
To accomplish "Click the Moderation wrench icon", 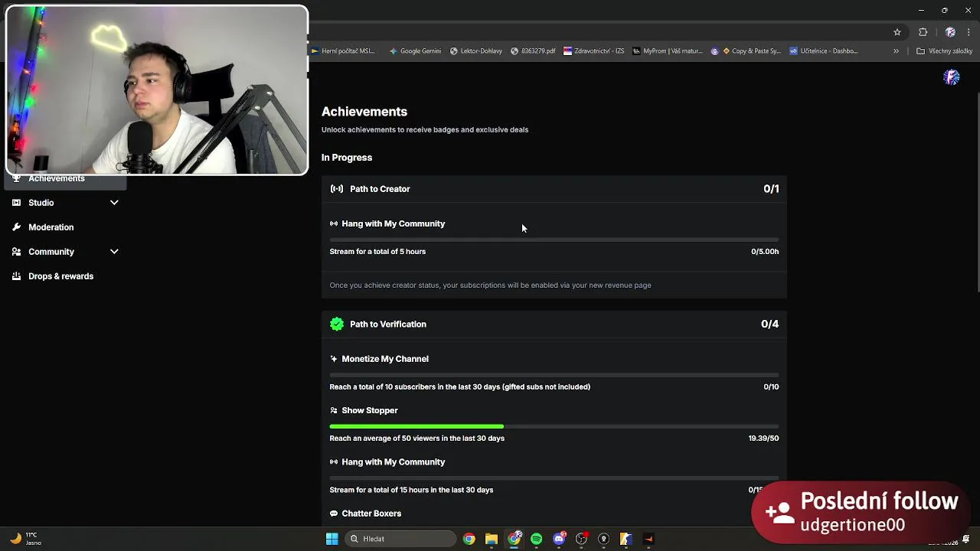I will pos(16,227).
